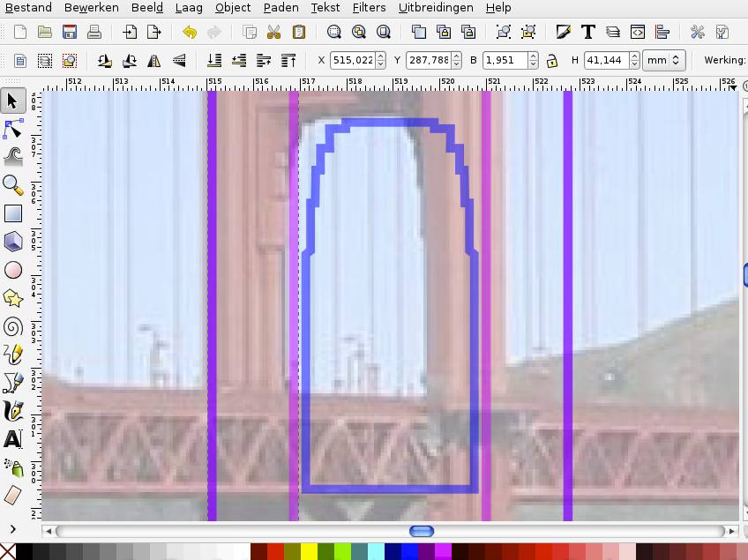
Task: Open Inkscape preferences with the tools icon
Action: pyautogui.click(x=698, y=32)
